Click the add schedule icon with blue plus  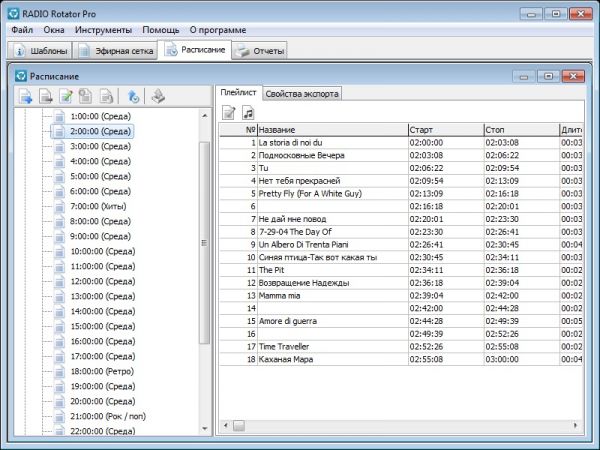point(26,97)
